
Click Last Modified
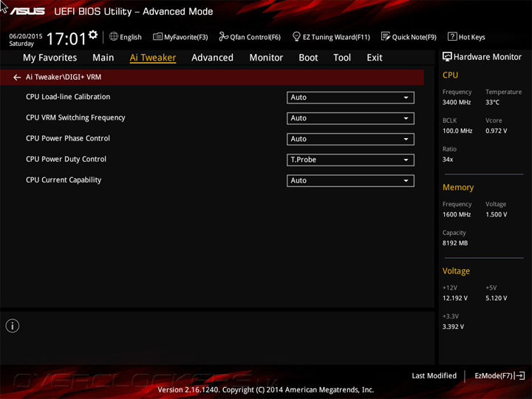tap(434, 375)
